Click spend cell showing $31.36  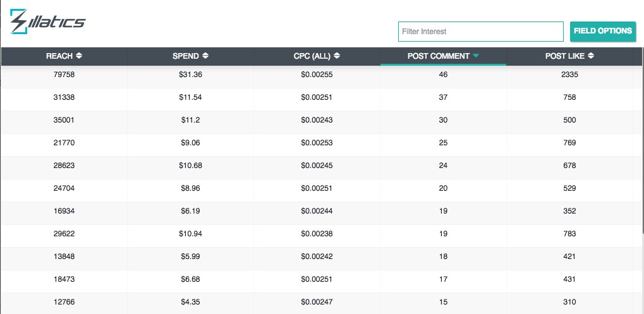(191, 75)
